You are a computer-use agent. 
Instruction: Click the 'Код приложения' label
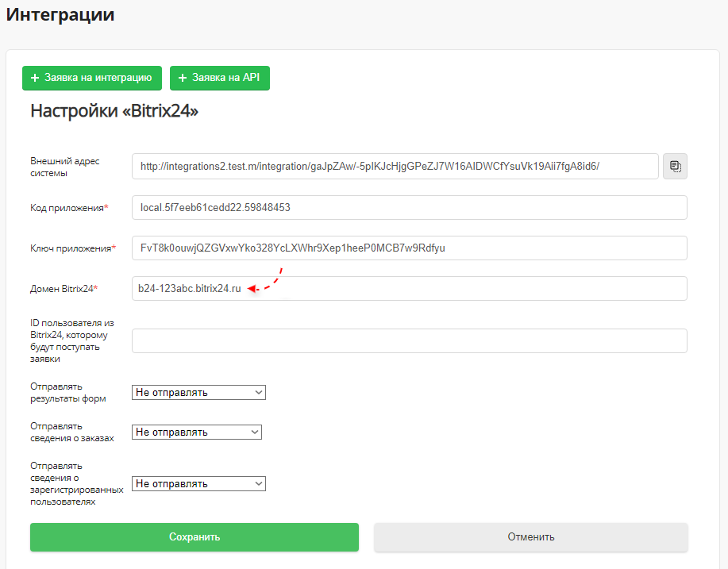tap(69, 208)
